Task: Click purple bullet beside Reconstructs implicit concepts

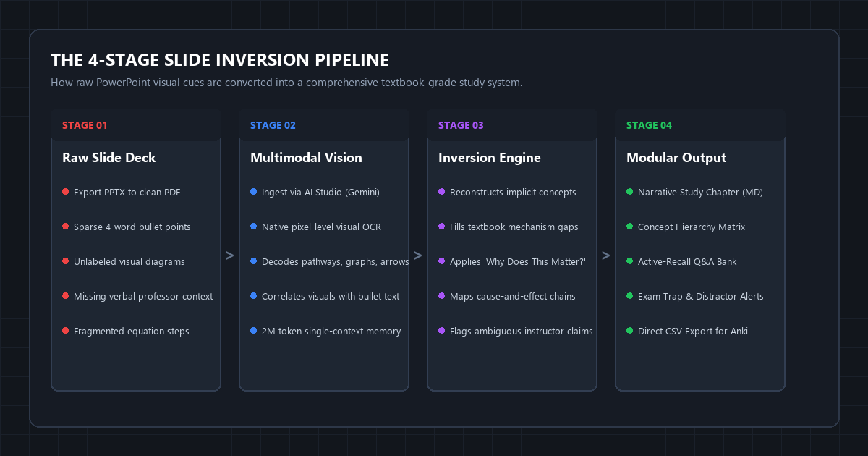Action: (x=441, y=192)
